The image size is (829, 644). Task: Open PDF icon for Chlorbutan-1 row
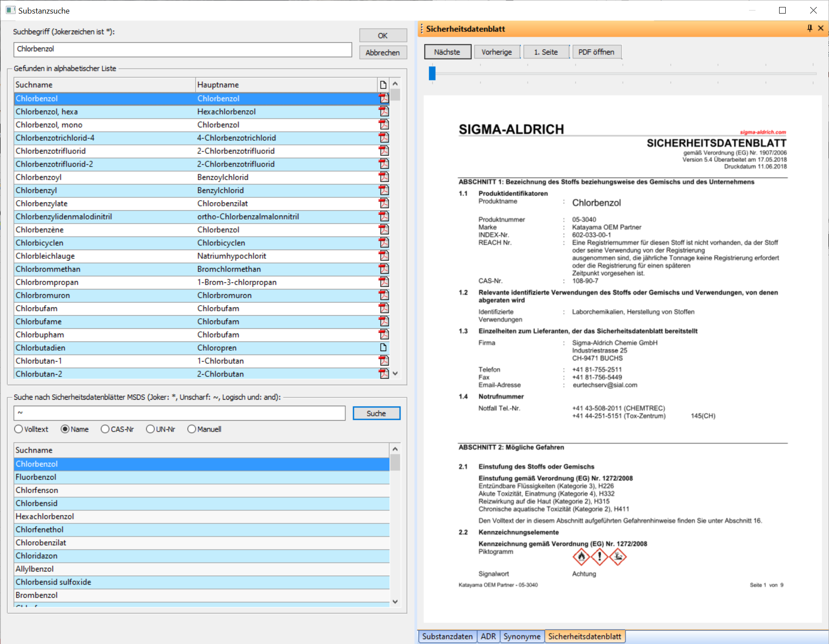[x=384, y=361]
